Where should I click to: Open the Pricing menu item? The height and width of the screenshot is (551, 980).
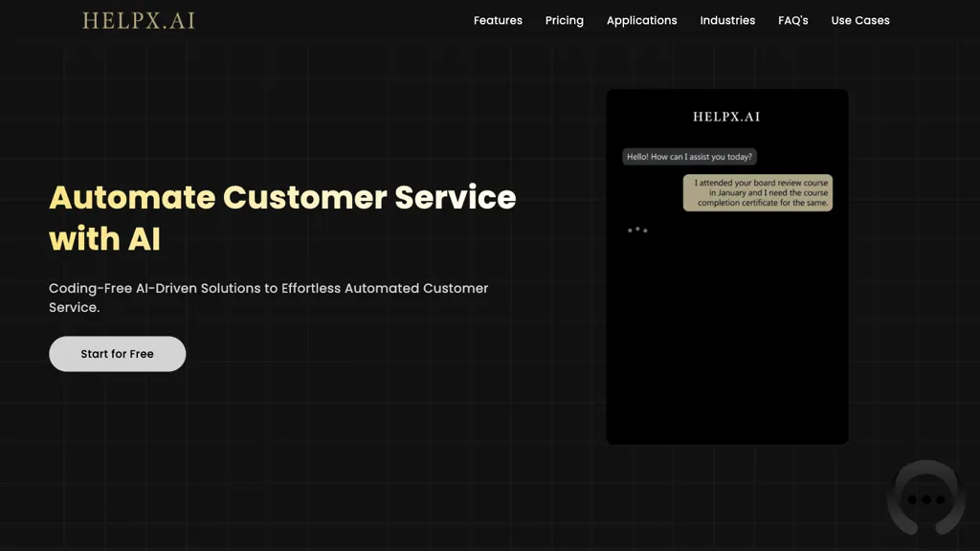click(x=565, y=20)
